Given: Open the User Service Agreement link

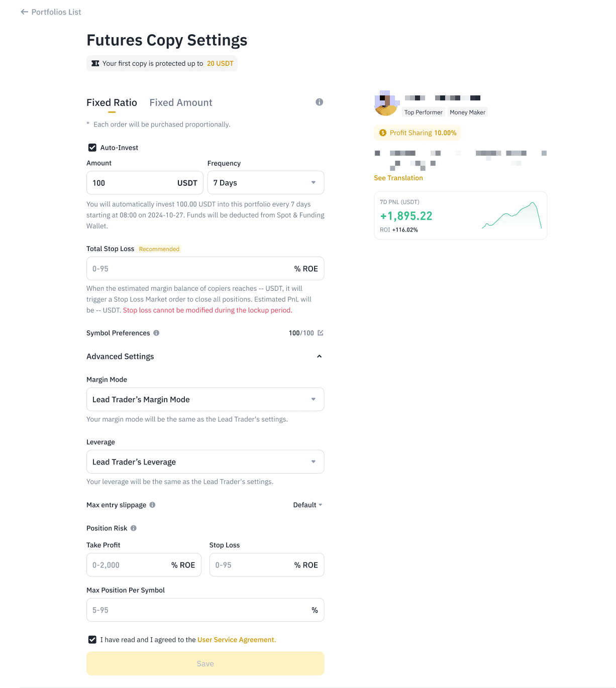Looking at the screenshot, I should [x=237, y=640].
